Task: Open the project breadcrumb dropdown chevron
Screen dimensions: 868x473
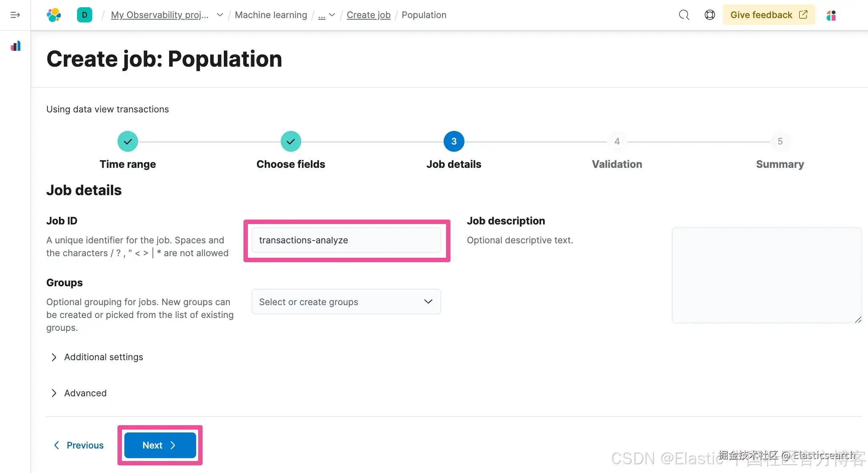Action: tap(220, 15)
